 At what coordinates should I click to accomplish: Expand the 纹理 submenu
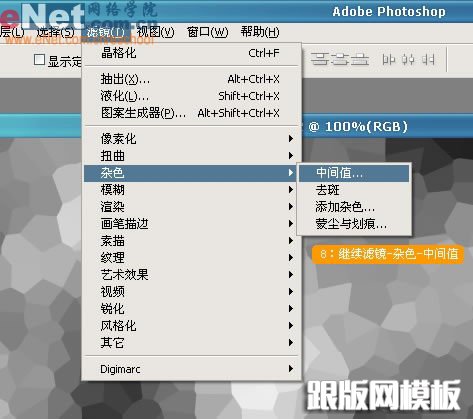(191, 258)
